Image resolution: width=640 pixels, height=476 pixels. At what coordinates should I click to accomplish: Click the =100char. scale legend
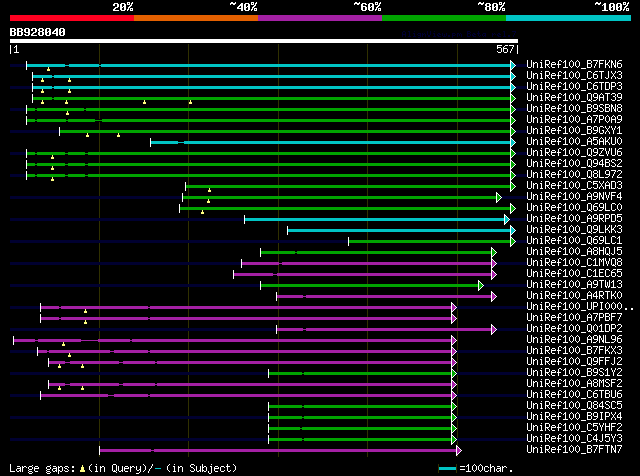(476, 468)
